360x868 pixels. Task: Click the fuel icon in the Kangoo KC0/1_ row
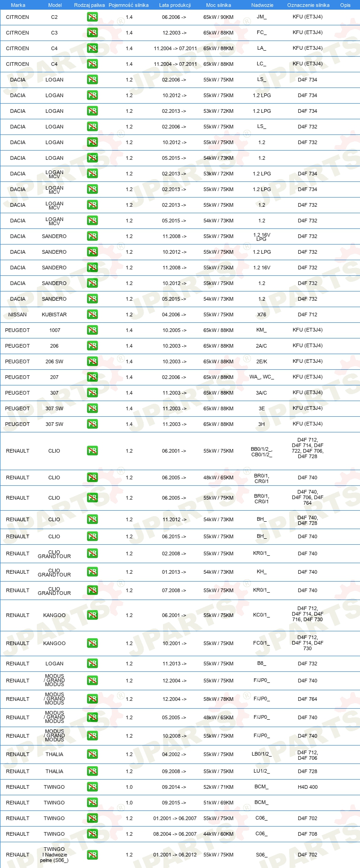(93, 615)
